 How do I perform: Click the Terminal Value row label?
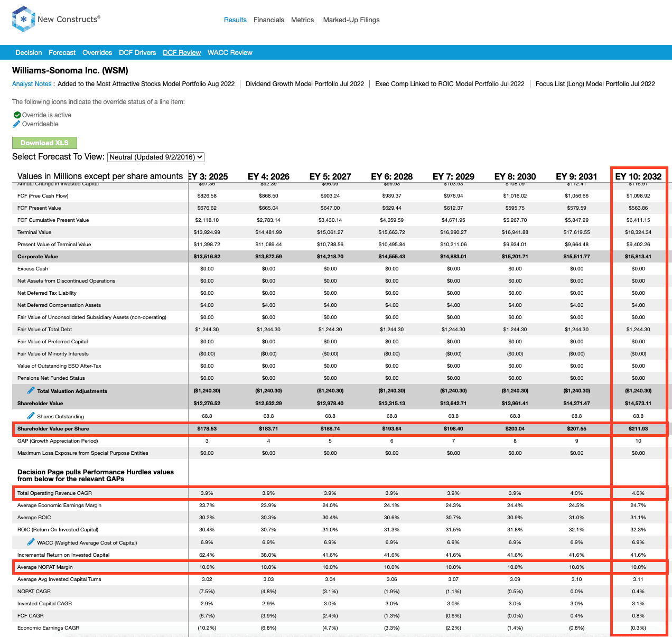click(34, 232)
